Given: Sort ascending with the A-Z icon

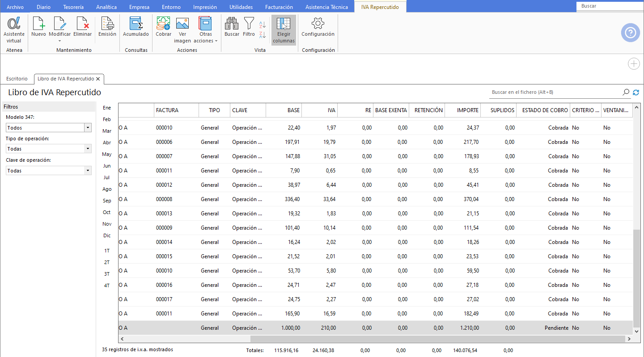Looking at the screenshot, I should 263,25.
